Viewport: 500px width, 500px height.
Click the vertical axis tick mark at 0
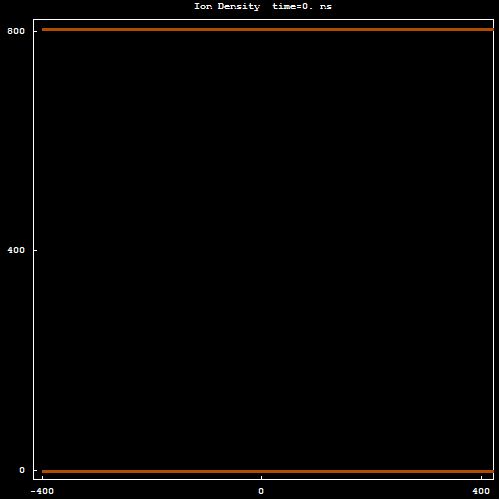pyautogui.click(x=35, y=470)
